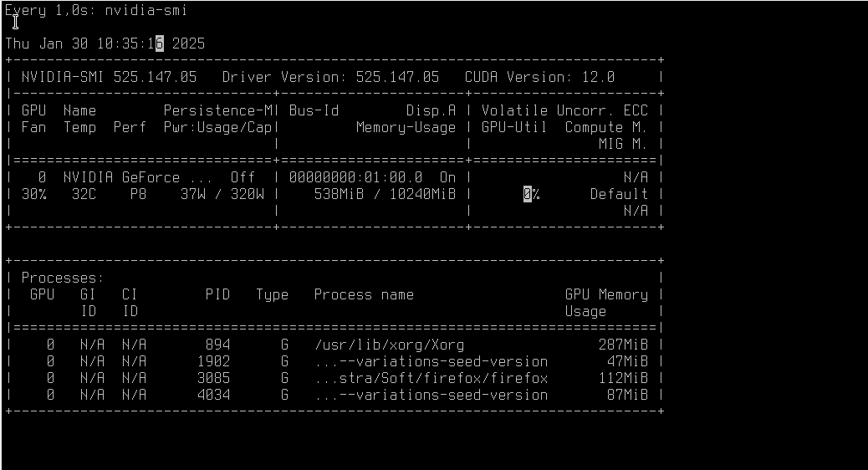868x470 pixels.
Task: Click 'CUDA Version: 12.0' text
Action: (539, 77)
